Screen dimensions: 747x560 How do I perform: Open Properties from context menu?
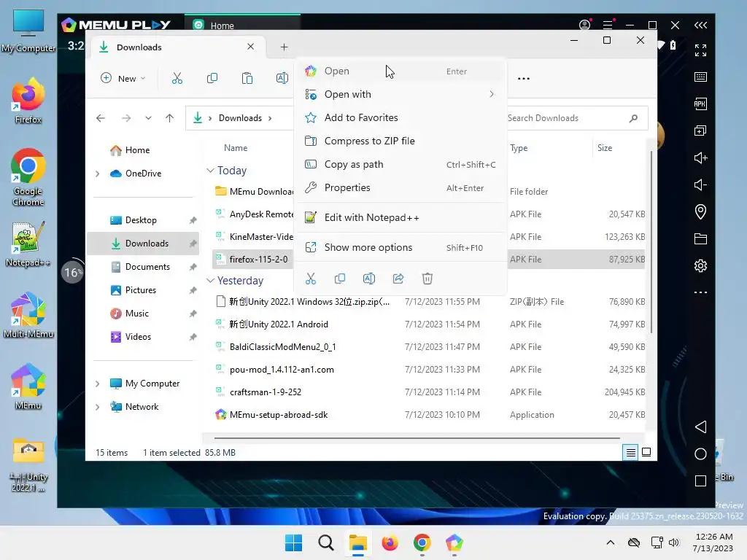(x=400, y=187)
